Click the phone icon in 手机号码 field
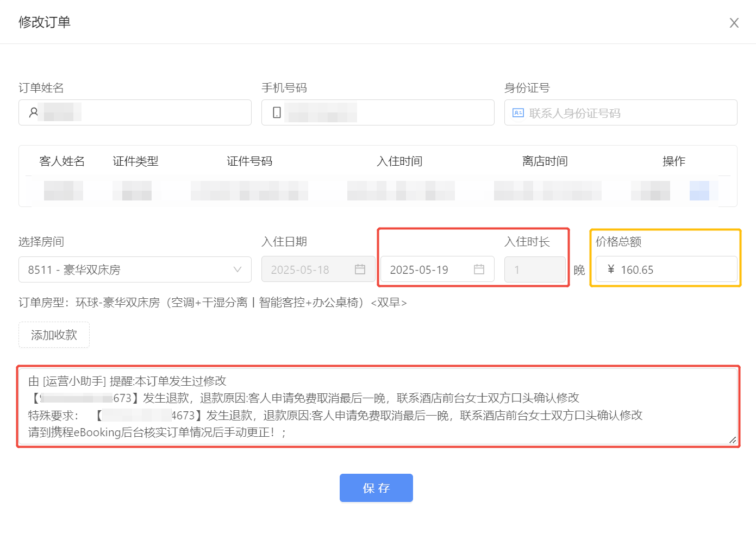Image resolution: width=756 pixels, height=546 pixels. pyautogui.click(x=277, y=112)
